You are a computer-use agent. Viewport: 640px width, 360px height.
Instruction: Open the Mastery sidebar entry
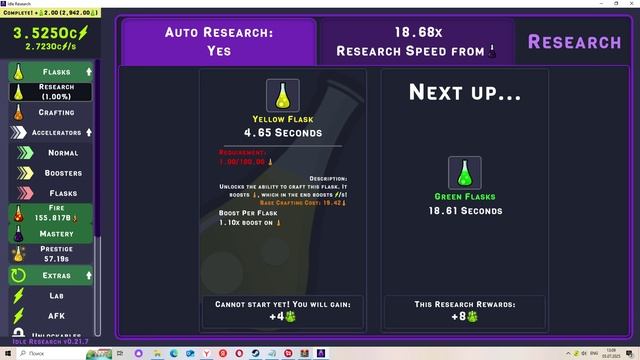point(51,234)
